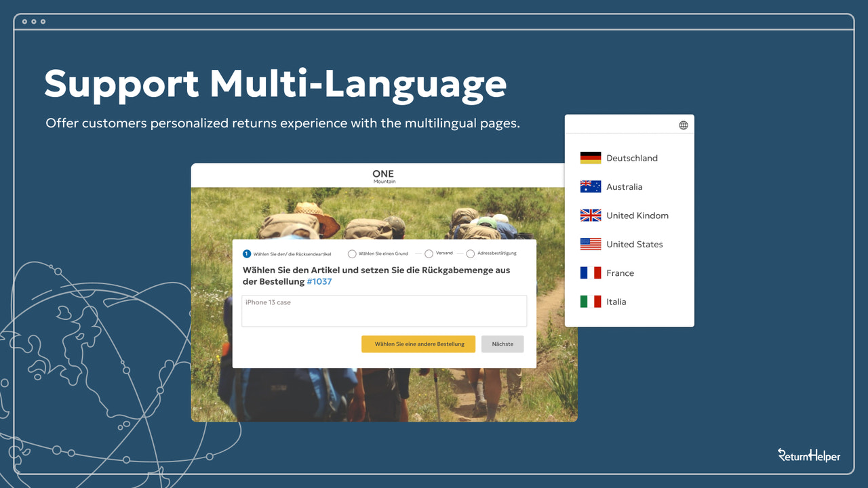Click the iPhone 13 case input field
868x488 pixels.
pyautogui.click(x=384, y=310)
